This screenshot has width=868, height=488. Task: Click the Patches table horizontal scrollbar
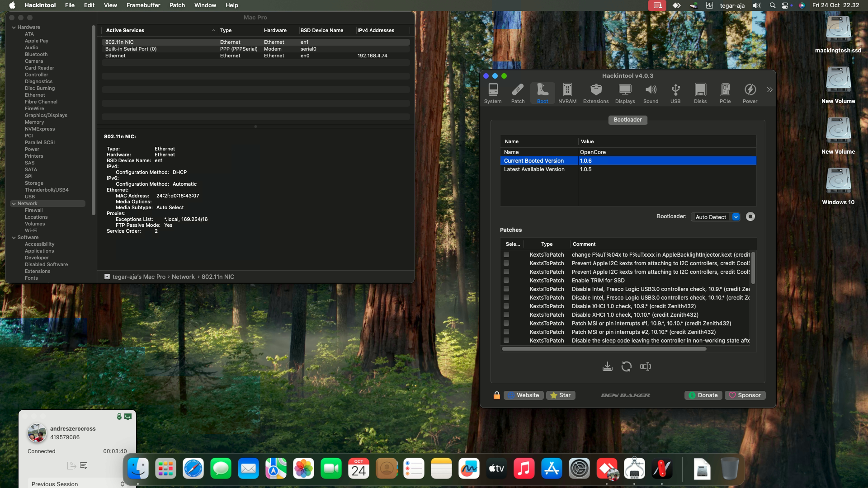click(x=604, y=349)
